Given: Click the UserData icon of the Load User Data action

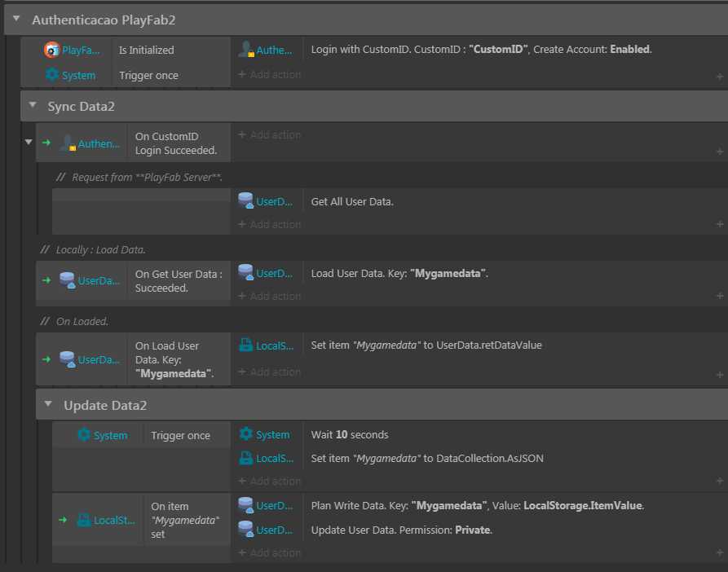Looking at the screenshot, I should [x=245, y=273].
